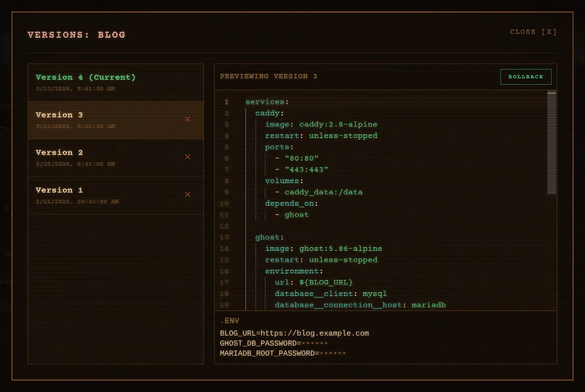Click the '"443:443"' port line
Viewport: 585px width, 392px height.
(x=301, y=170)
